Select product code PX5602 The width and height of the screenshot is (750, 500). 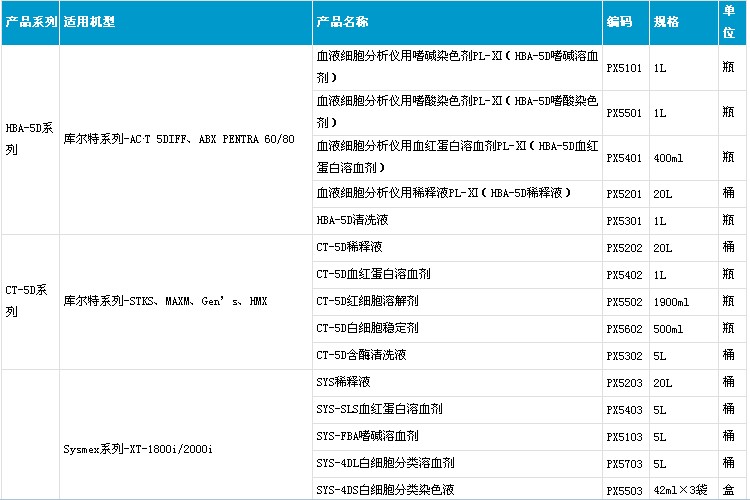625,328
